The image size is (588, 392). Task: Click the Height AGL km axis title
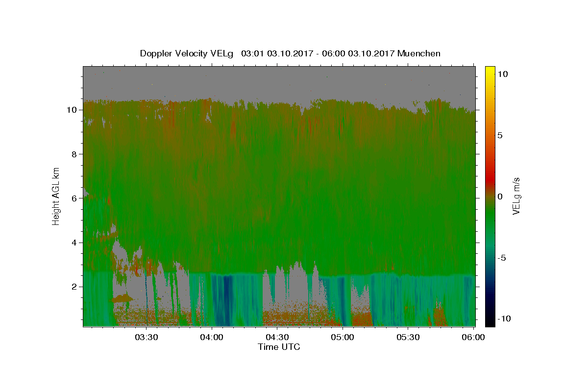coord(56,196)
